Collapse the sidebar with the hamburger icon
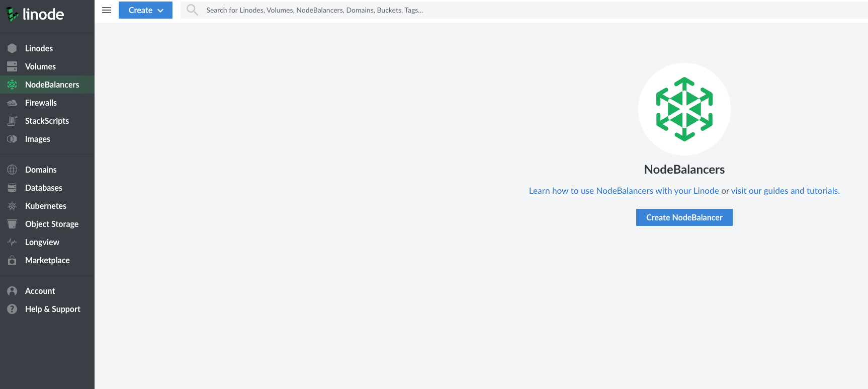 (x=107, y=10)
